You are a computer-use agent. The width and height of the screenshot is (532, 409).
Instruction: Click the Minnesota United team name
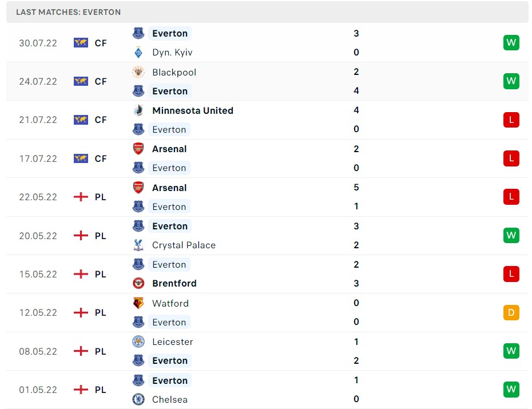(x=192, y=110)
